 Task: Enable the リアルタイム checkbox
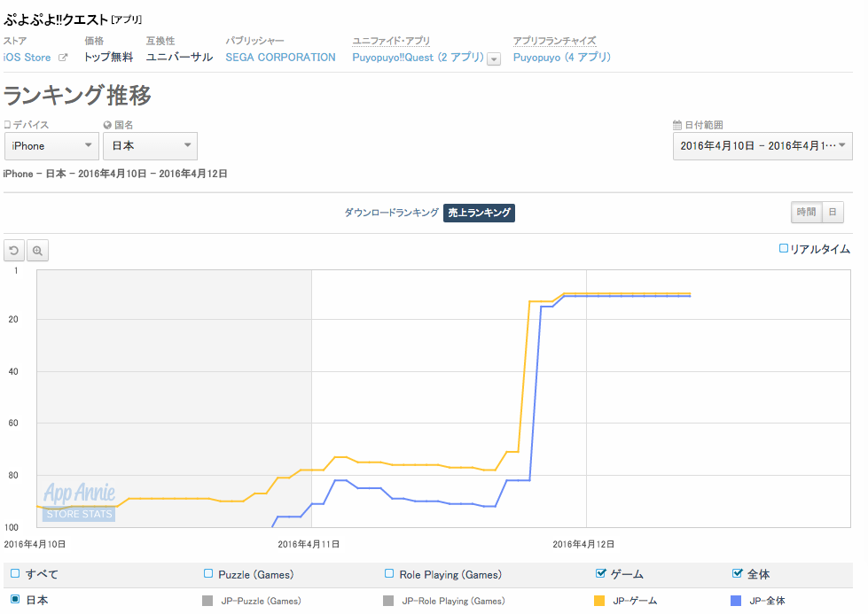[x=783, y=248]
